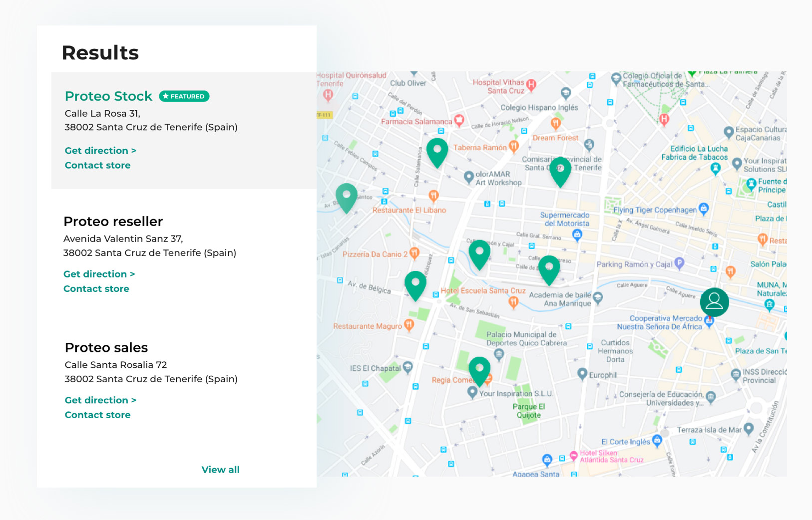This screenshot has height=520, width=812.
Task: Click Cooperativa Mercado Nuestra Señora De África icon
Action: click(709, 321)
